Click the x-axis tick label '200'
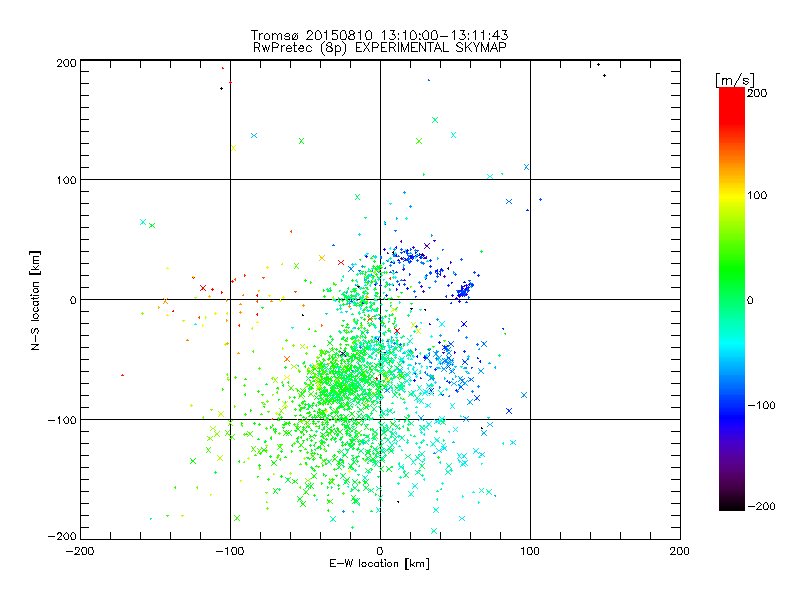This screenshot has width=800, height=600. point(680,551)
